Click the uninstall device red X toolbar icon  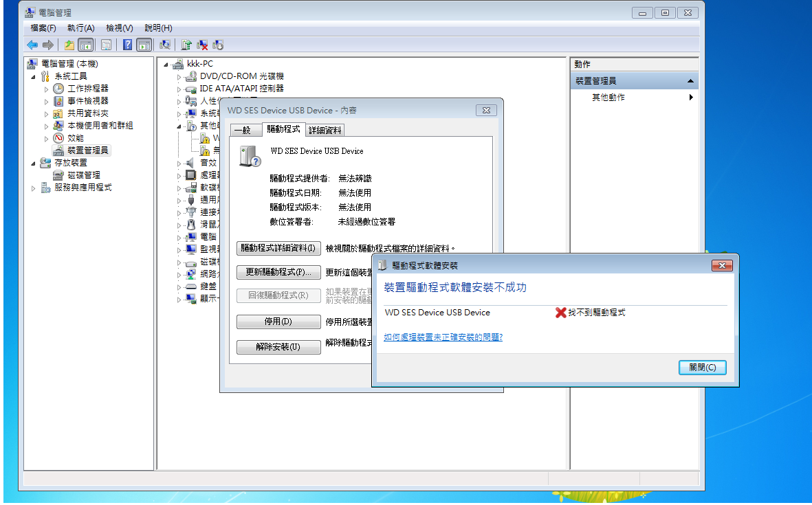[x=202, y=45]
